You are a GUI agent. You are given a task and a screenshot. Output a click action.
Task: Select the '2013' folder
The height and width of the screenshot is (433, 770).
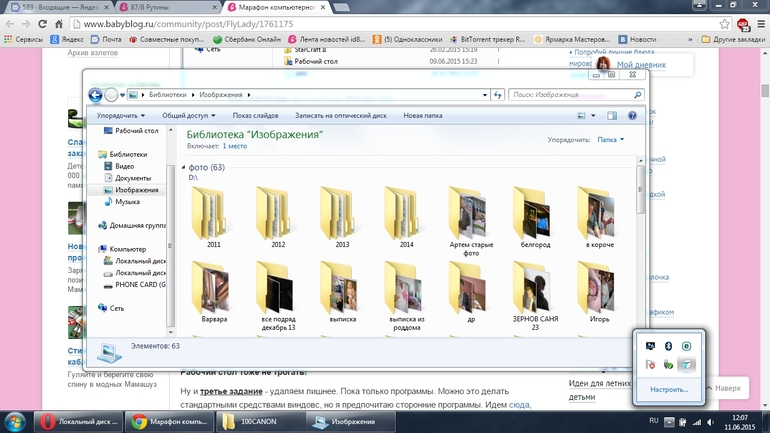coord(342,217)
